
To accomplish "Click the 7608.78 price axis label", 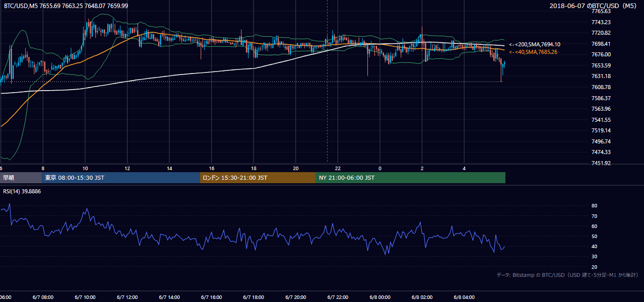I will (x=601, y=87).
